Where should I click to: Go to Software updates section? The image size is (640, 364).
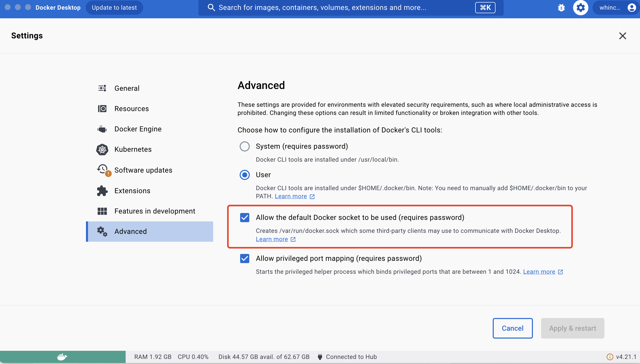point(143,170)
